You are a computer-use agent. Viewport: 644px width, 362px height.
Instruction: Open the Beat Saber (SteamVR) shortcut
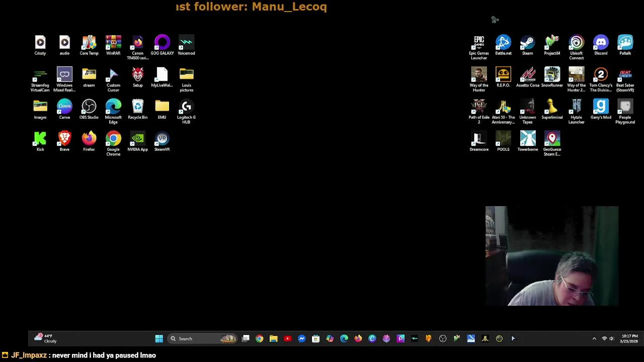pos(625,79)
